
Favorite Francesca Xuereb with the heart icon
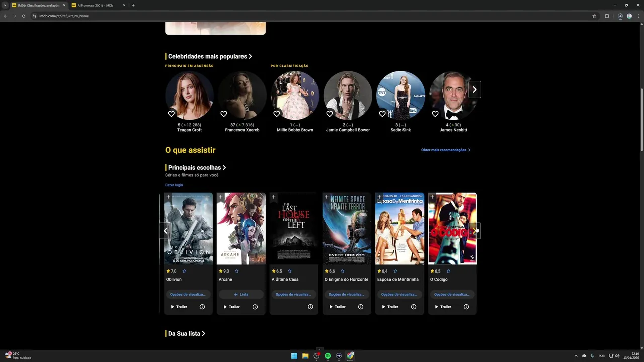coord(224,114)
